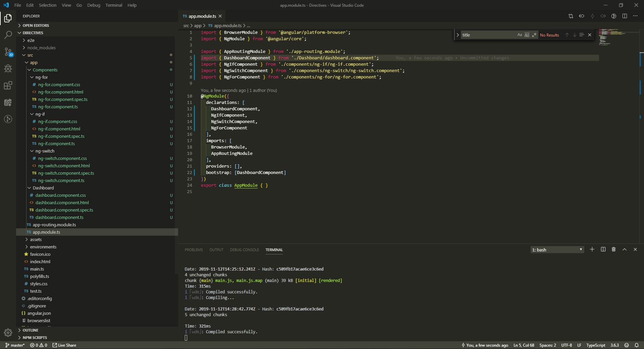The width and height of the screenshot is (644, 349).
Task: Open the File menu
Action: (x=18, y=5)
